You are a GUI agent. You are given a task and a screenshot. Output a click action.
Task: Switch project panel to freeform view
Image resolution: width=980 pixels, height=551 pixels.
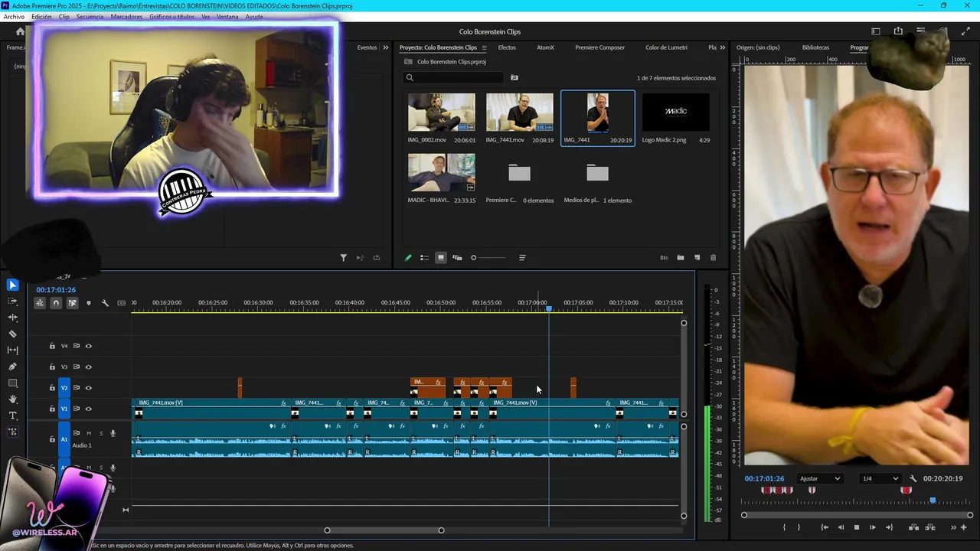(x=457, y=258)
